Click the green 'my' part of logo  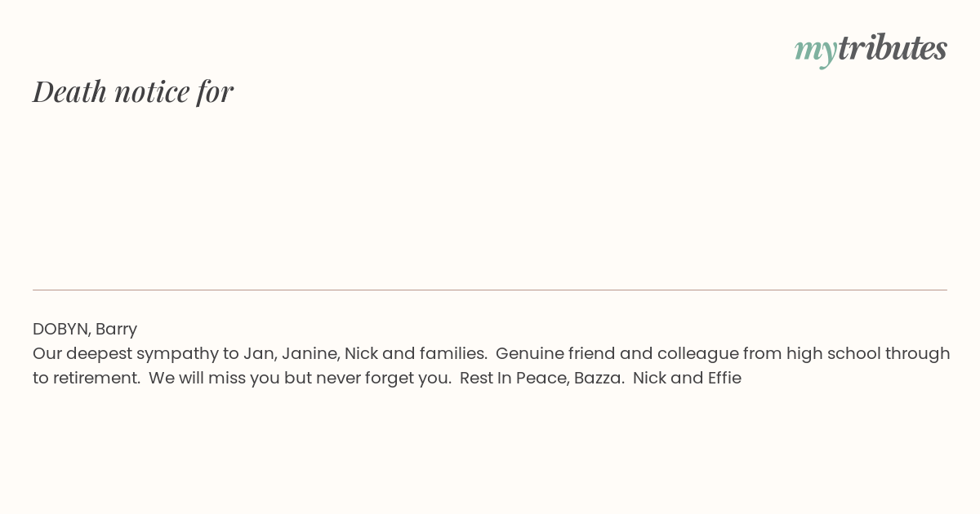(816, 51)
